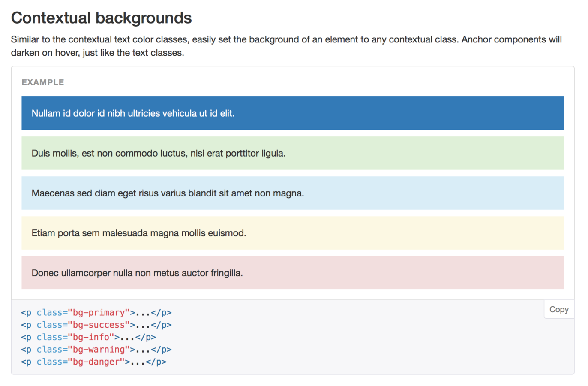Click the bg-danger code line

pyautogui.click(x=94, y=362)
